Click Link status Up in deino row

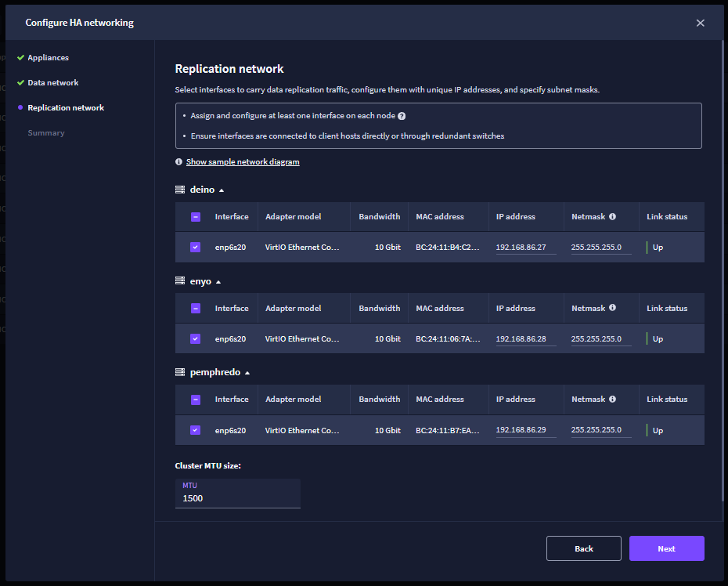[x=658, y=248]
